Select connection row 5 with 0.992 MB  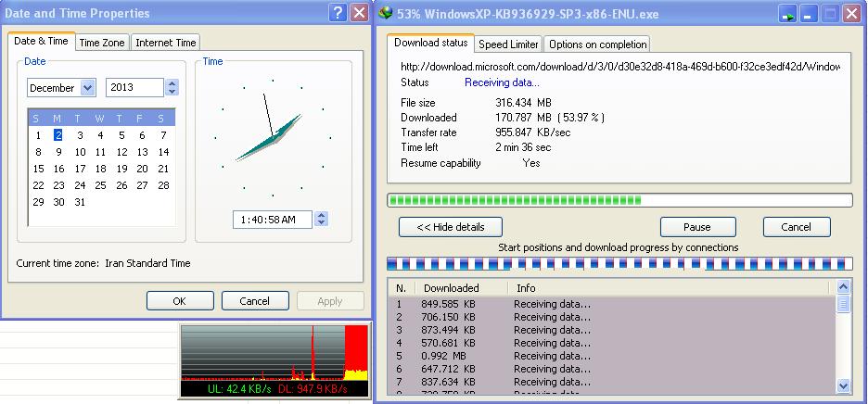pos(611,356)
